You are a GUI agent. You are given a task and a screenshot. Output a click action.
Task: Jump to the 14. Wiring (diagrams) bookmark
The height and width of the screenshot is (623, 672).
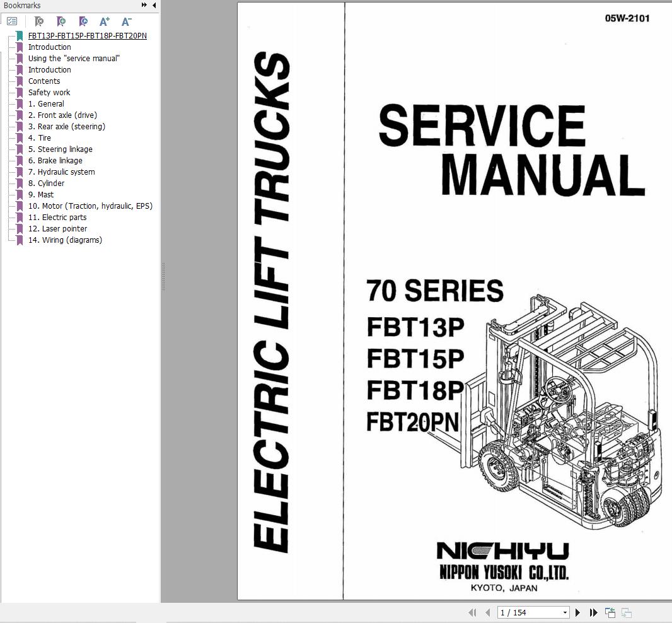point(65,240)
